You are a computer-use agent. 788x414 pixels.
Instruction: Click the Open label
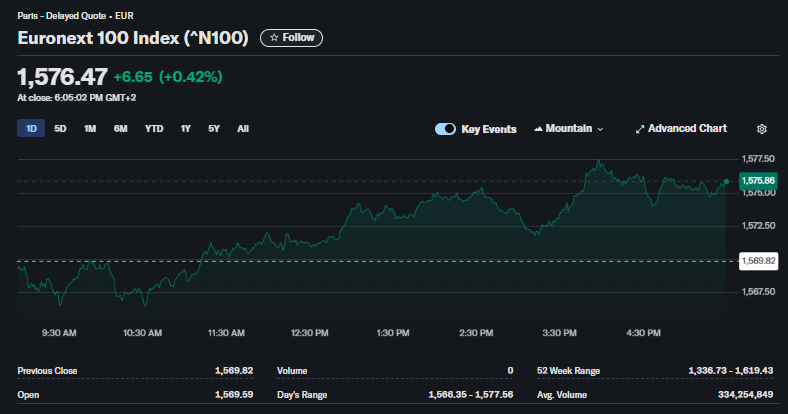coord(28,395)
